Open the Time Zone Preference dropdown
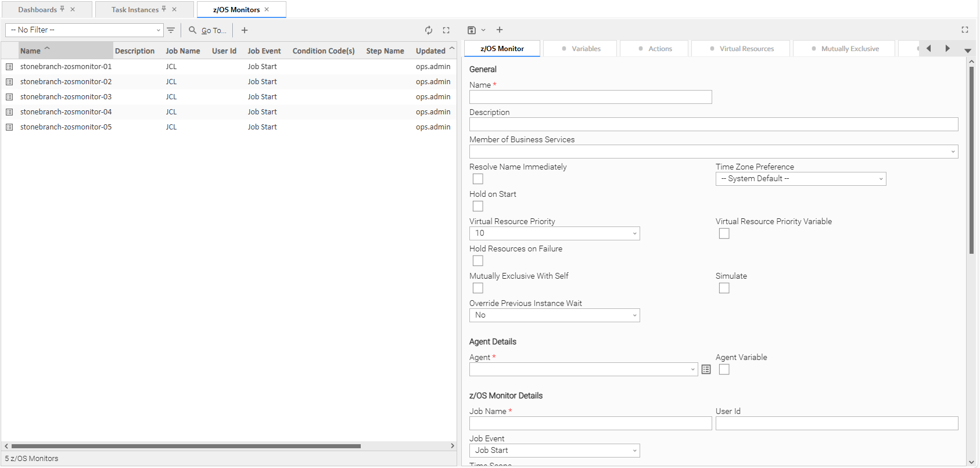The width and height of the screenshot is (980, 468). (800, 179)
